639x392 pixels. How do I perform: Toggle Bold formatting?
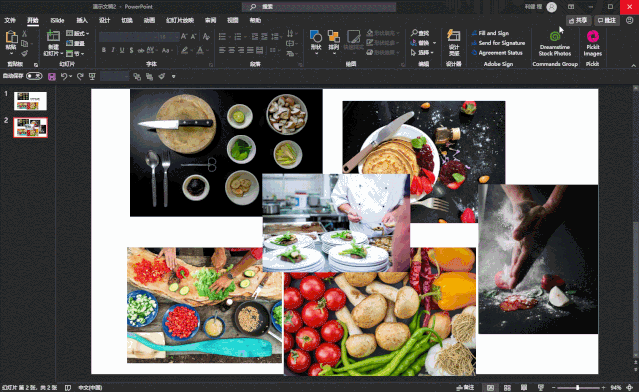(x=104, y=50)
